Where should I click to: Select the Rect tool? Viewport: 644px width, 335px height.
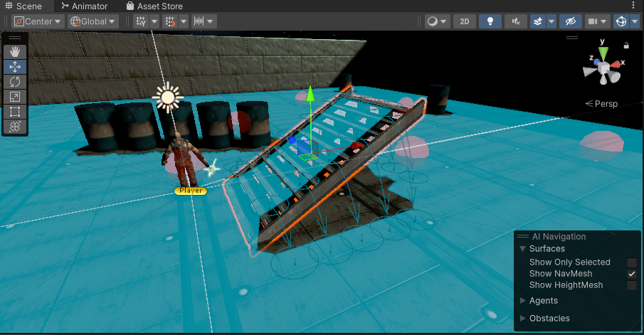(x=15, y=112)
